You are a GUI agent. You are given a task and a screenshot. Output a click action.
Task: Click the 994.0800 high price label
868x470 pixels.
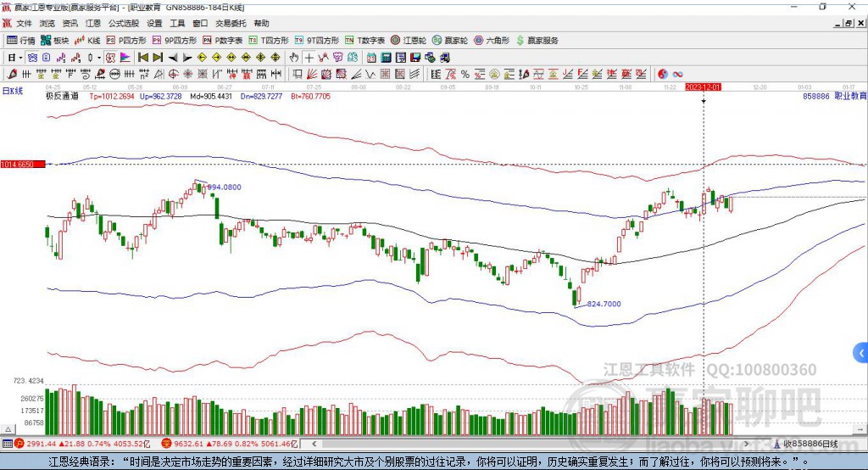click(224, 187)
